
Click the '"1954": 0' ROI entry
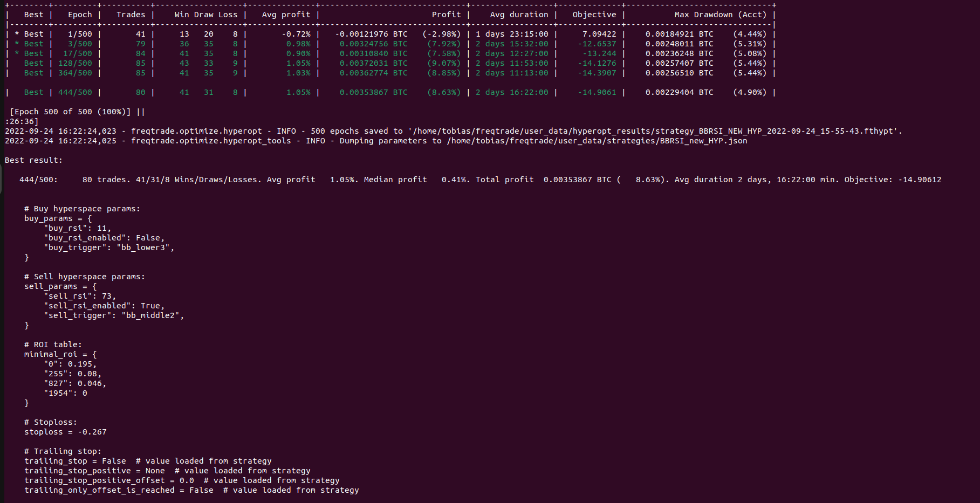tap(65, 393)
